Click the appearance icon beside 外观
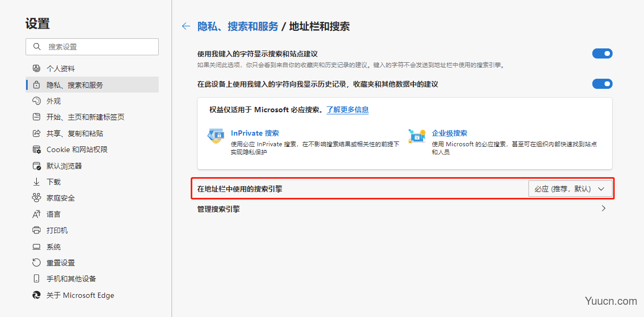 point(36,101)
